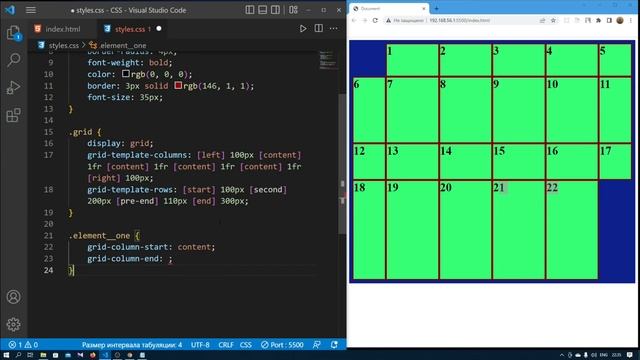Toggle secondary side bar layout icon

pyautogui.click(x=276, y=10)
